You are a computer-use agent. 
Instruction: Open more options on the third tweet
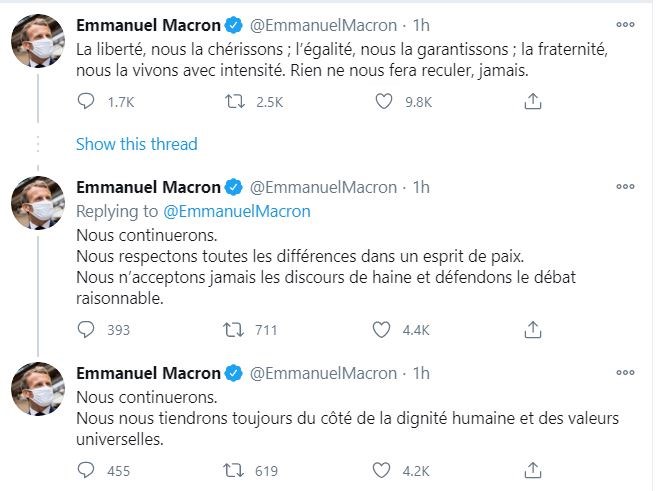(625, 373)
